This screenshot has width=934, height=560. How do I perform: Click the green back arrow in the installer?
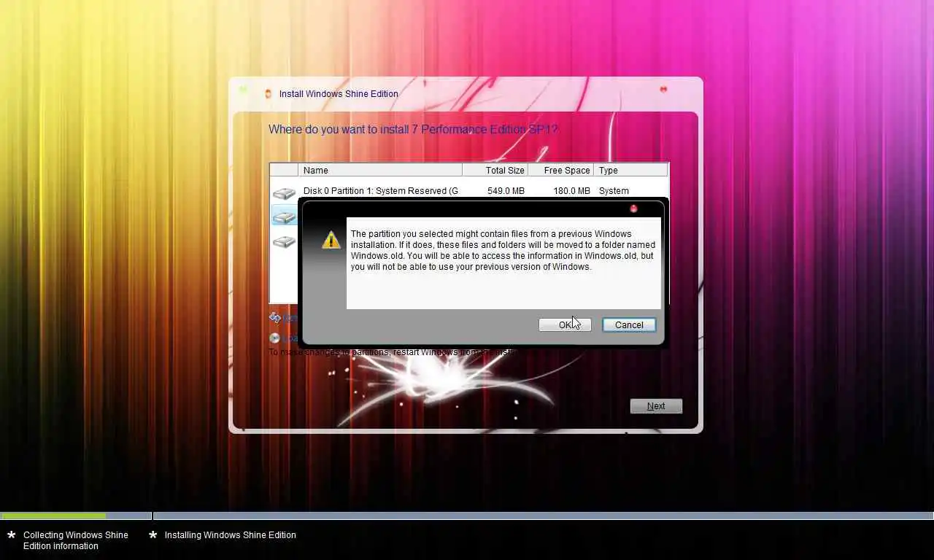[x=243, y=90]
